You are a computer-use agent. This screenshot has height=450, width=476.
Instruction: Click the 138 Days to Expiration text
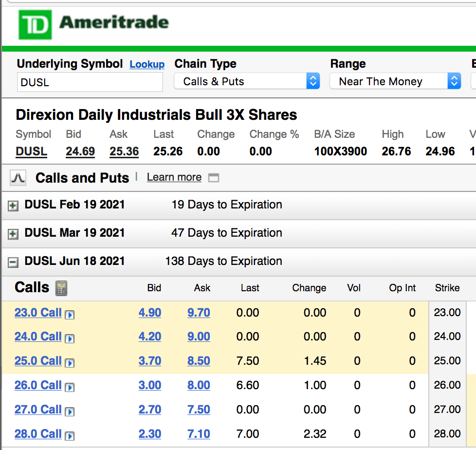(x=224, y=262)
